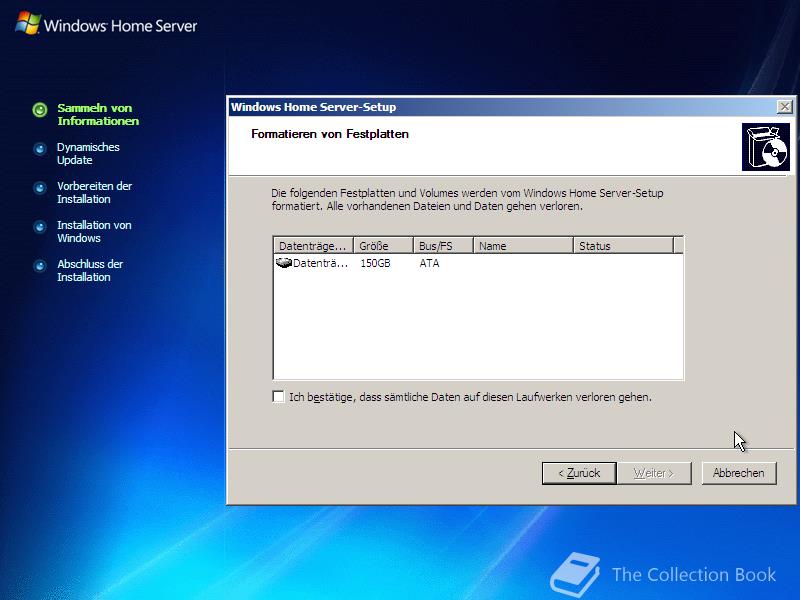Click the Vorbereiten der Installation step text
Viewport: 800px width, 600px height.
tap(94, 192)
